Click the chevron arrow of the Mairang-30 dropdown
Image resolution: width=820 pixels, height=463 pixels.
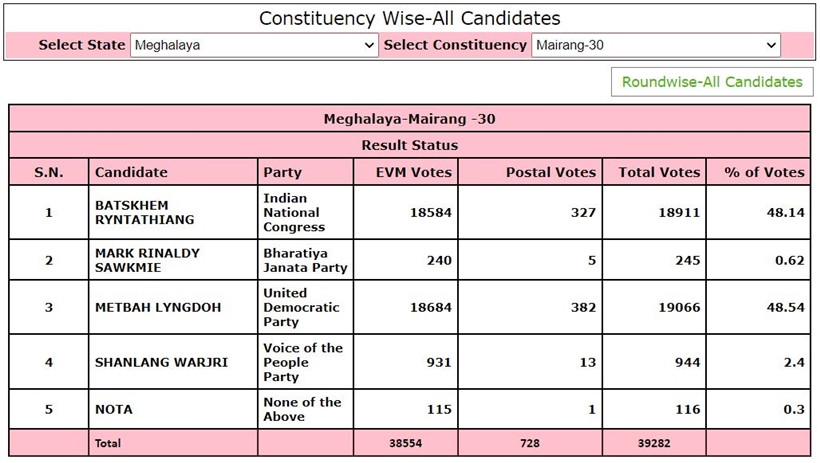[x=771, y=46]
